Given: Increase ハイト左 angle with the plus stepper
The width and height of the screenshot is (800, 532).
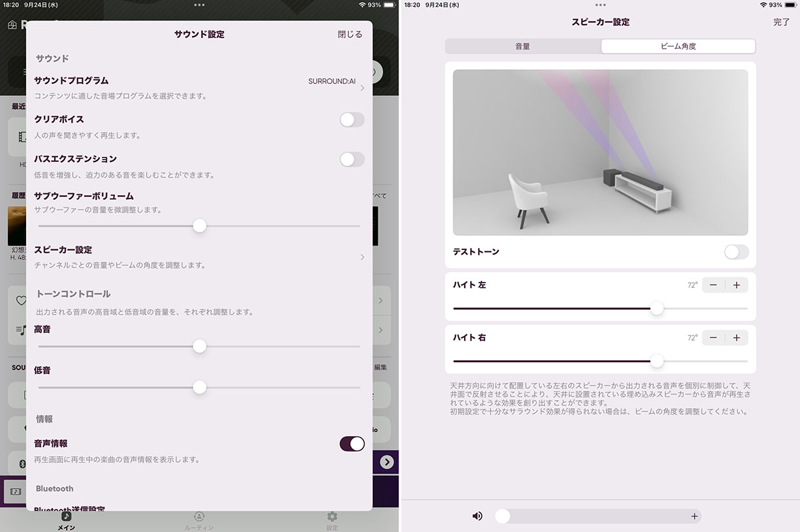Looking at the screenshot, I should 736,285.
